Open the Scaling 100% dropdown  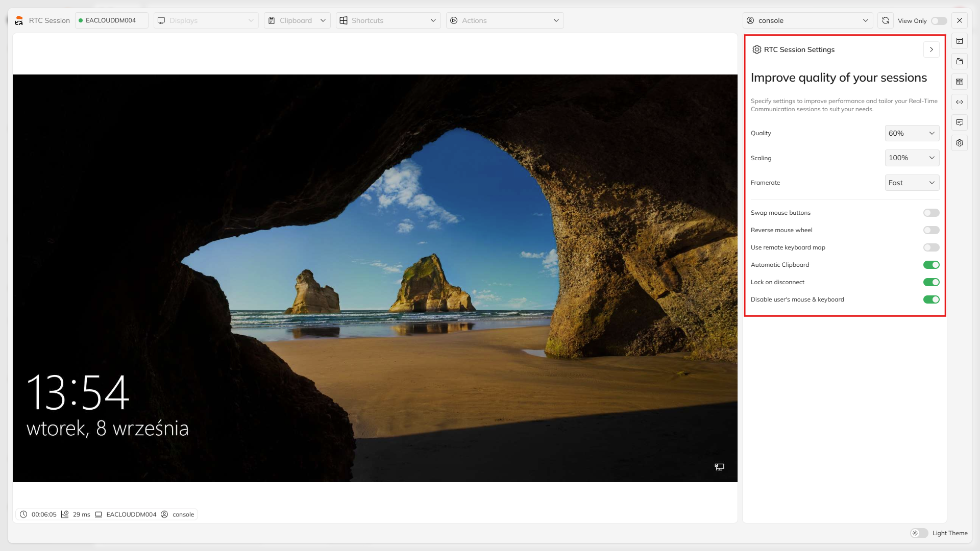tap(912, 158)
